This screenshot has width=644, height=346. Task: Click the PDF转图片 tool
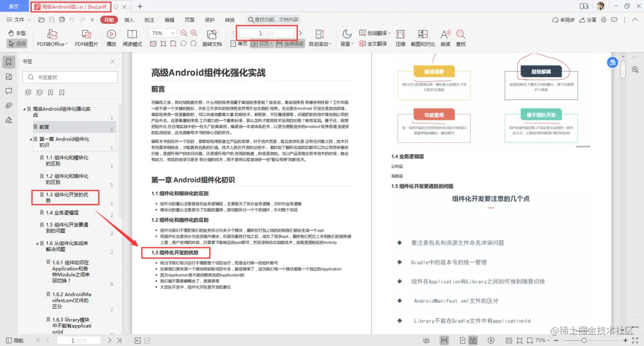pos(86,38)
